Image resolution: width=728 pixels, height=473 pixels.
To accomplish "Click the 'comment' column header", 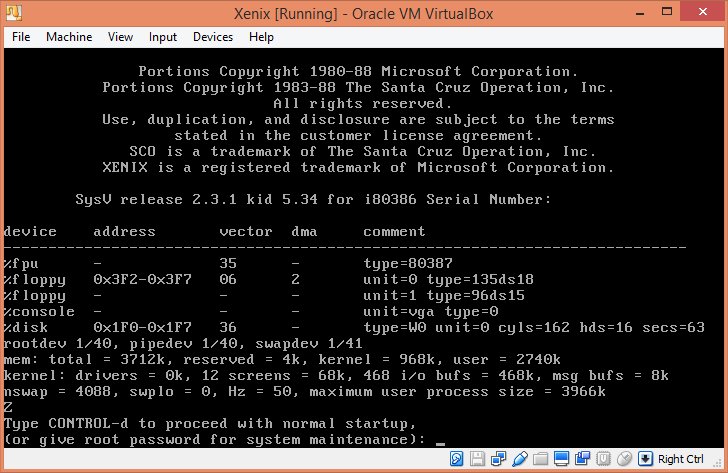I will (x=394, y=231).
